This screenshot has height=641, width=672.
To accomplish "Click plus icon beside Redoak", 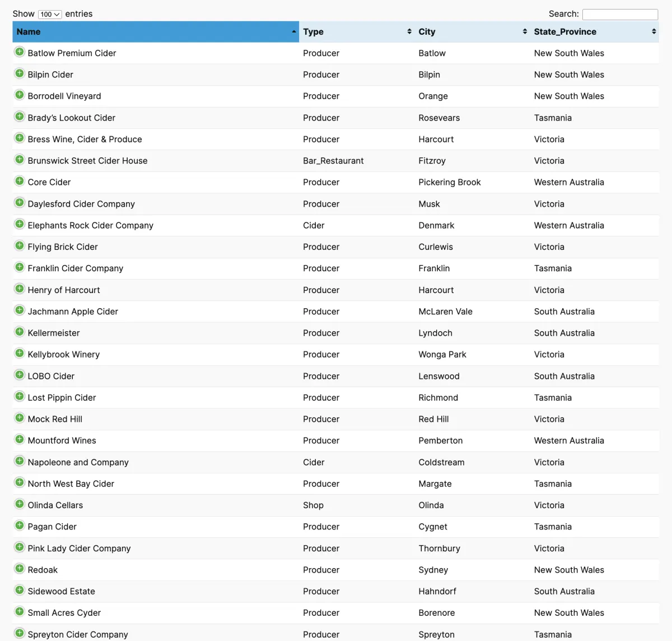I will [20, 569].
